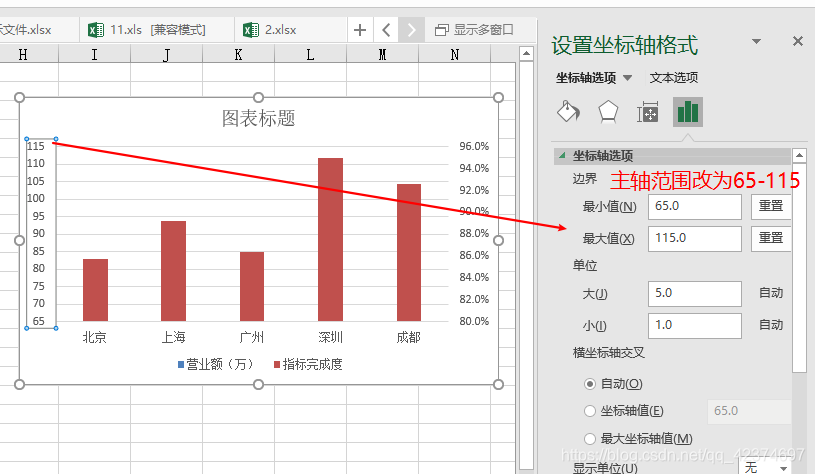815x474 pixels.
Task: Switch to the 坐标轴选项 tab
Action: (x=586, y=78)
